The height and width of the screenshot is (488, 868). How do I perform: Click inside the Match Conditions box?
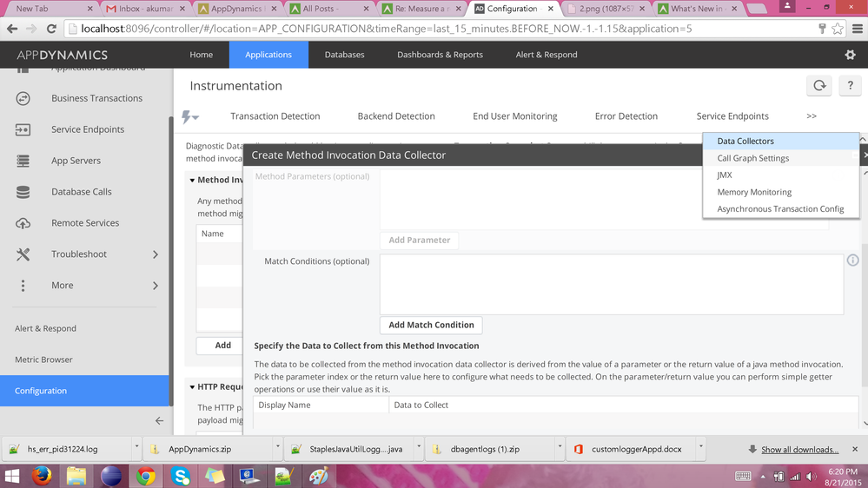tap(612, 285)
